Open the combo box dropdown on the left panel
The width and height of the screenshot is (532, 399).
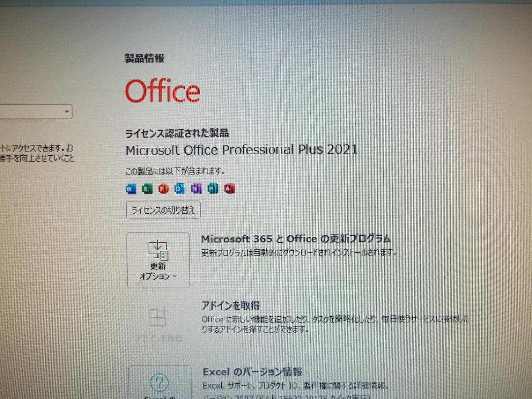coord(67,111)
